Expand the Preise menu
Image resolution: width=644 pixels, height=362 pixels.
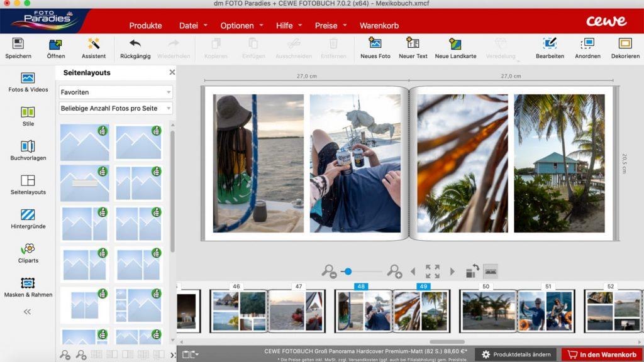click(x=331, y=25)
